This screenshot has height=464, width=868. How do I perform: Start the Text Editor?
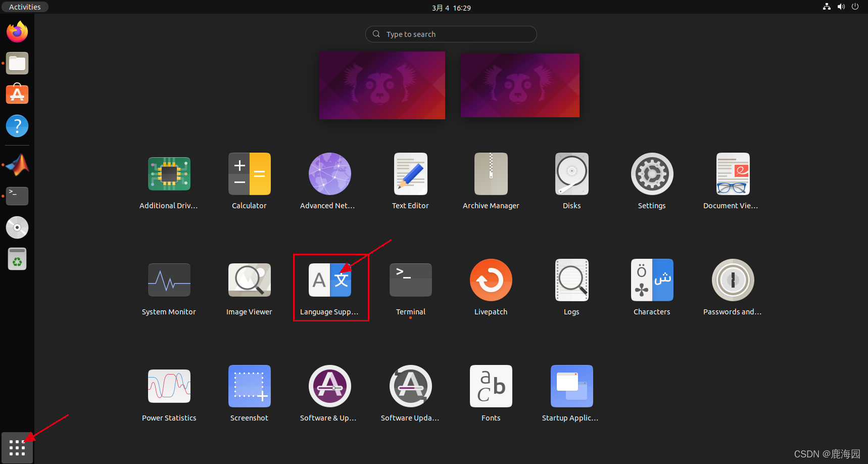pos(410,174)
